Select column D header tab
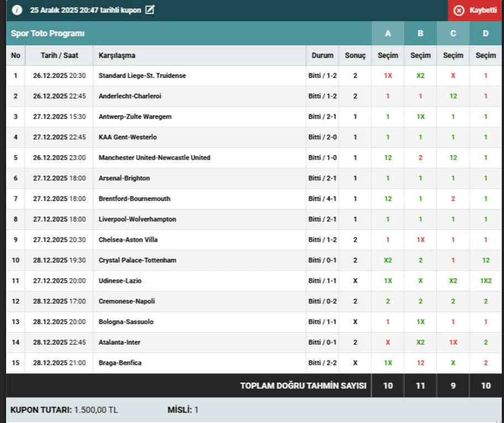Image resolution: width=504 pixels, height=423 pixels. (486, 34)
